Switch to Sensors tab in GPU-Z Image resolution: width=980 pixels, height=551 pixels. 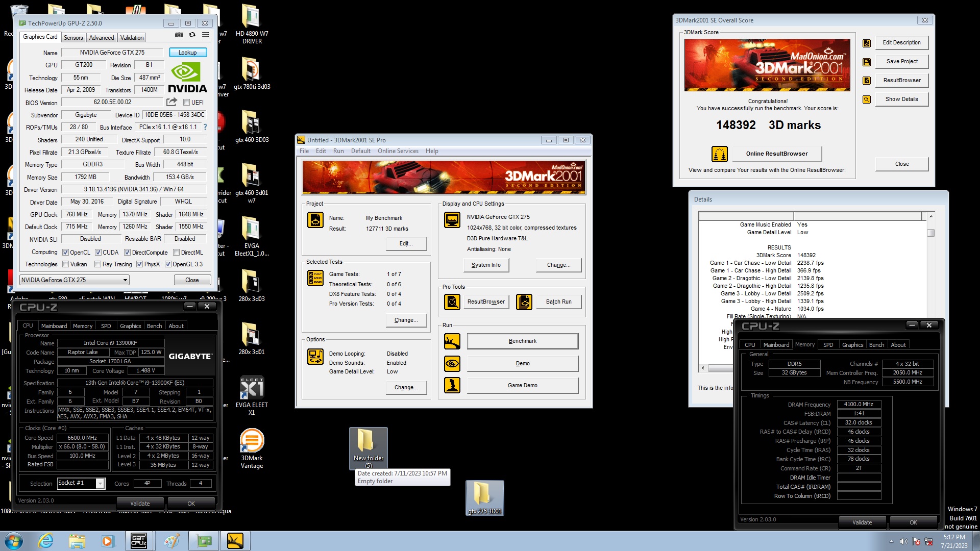pyautogui.click(x=73, y=38)
